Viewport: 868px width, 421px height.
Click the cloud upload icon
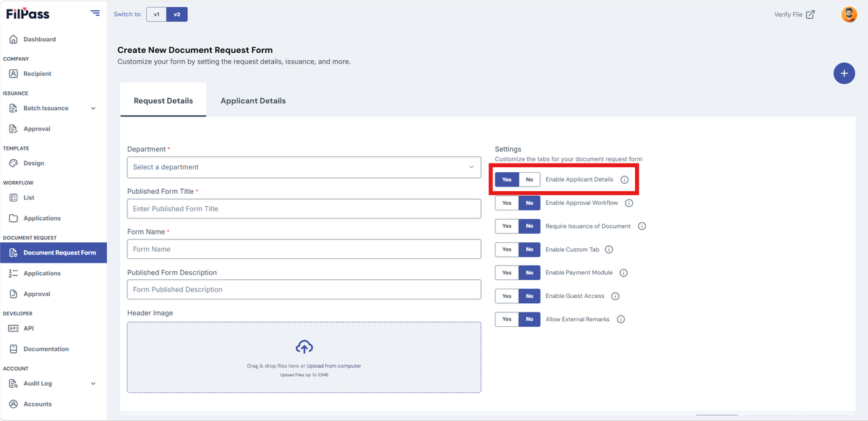[305, 346]
